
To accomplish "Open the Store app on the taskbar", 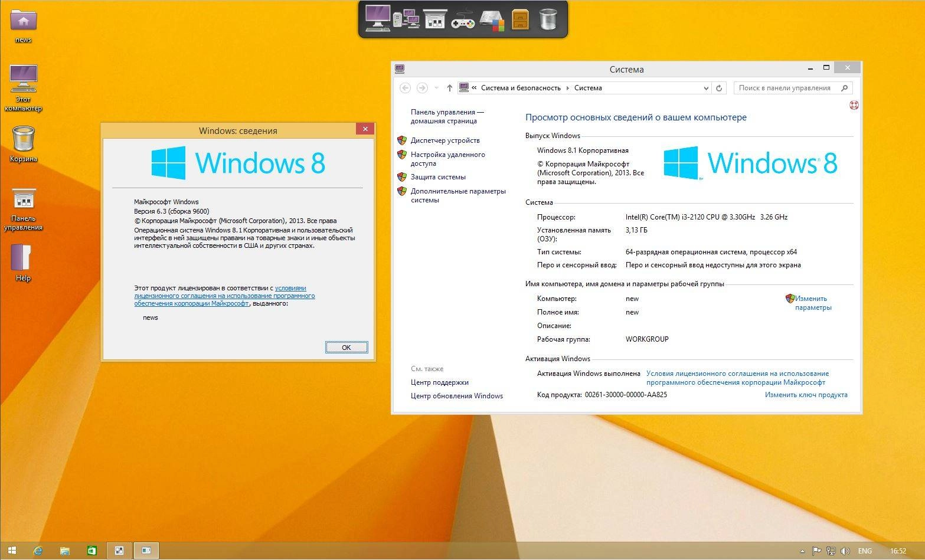I will point(91,551).
